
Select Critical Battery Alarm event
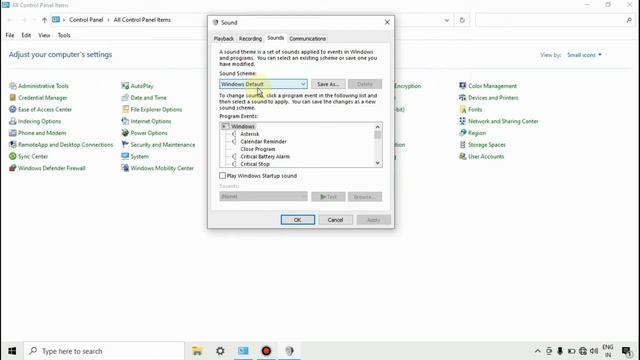(x=265, y=156)
